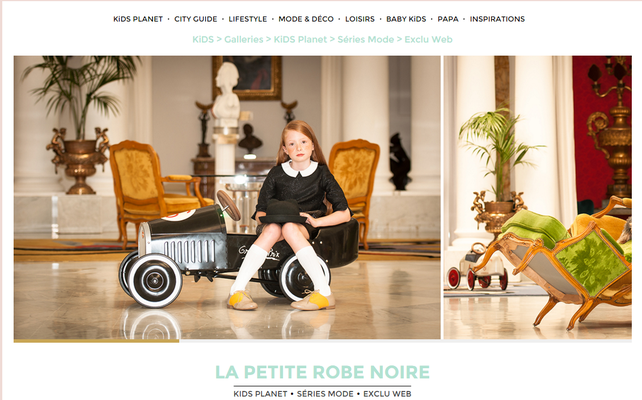The width and height of the screenshot is (642, 400).
Task: Open the MODE & DÉCO section
Action: click(x=306, y=19)
